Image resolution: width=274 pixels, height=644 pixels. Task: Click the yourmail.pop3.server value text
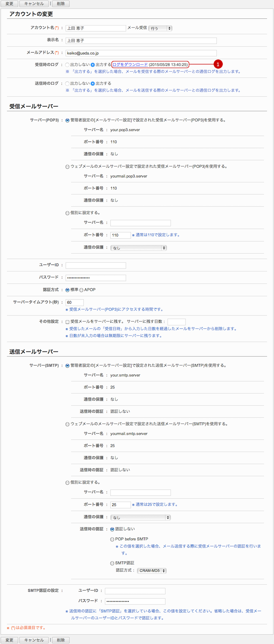(129, 176)
